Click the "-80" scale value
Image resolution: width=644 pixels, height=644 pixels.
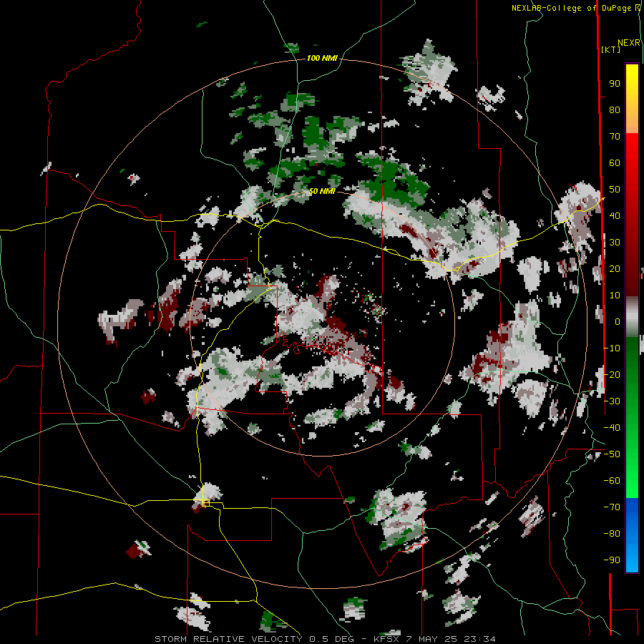click(612, 534)
